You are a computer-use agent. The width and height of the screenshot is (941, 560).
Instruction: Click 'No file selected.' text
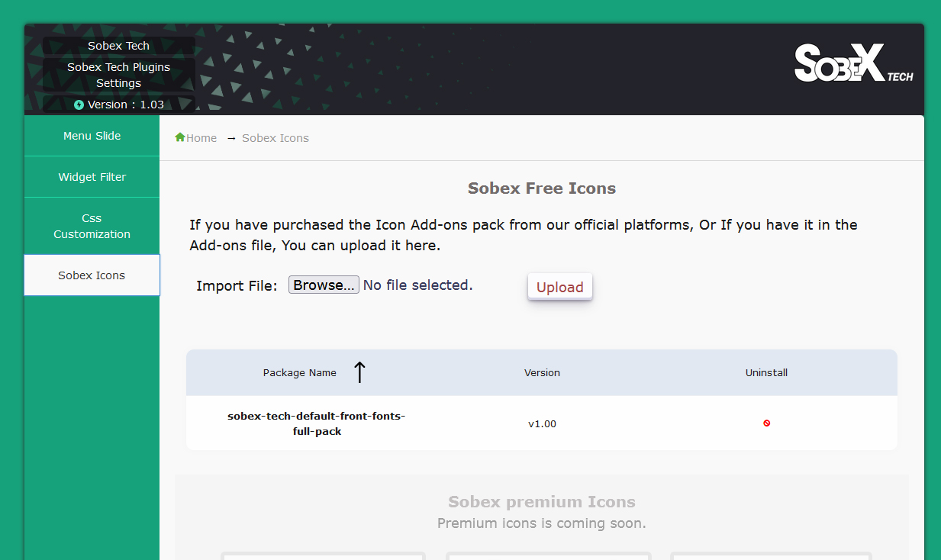click(417, 285)
